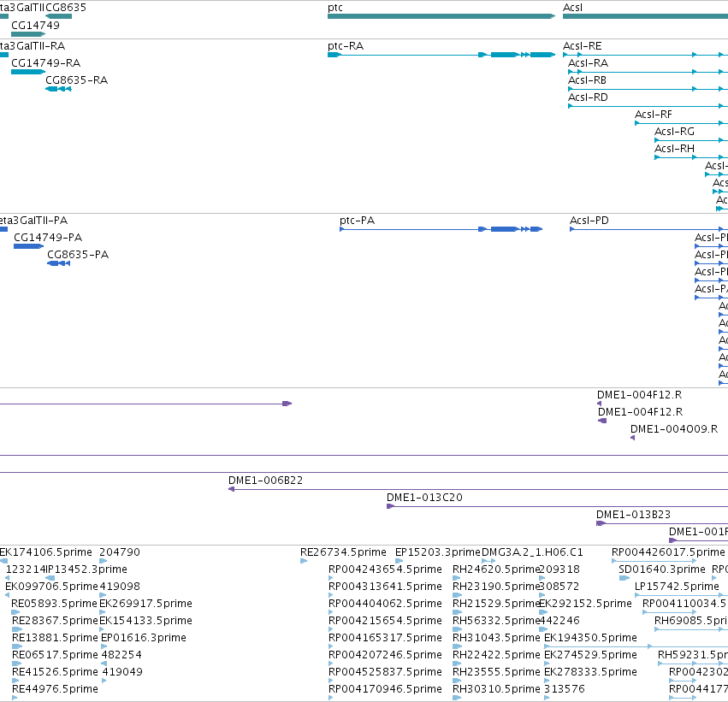Viewport: 728px width, 702px height.
Task: Select EST label EK278333.5prime
Action: (x=590, y=673)
